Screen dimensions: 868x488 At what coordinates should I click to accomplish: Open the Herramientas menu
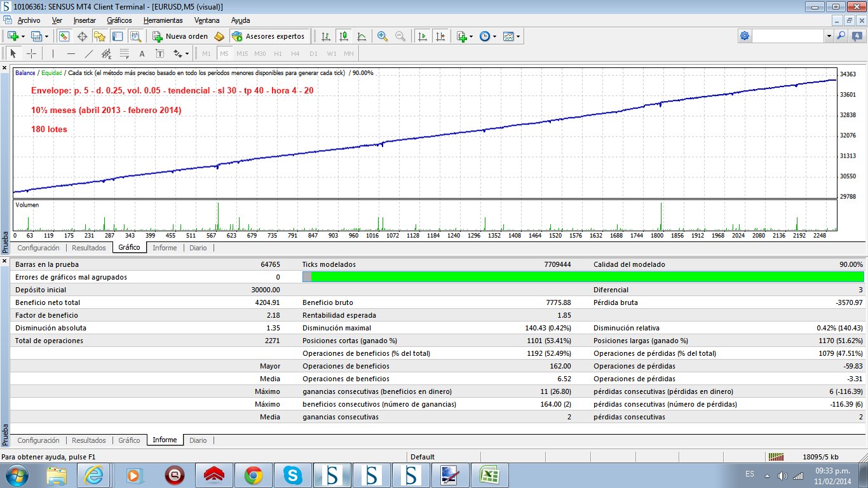point(163,20)
